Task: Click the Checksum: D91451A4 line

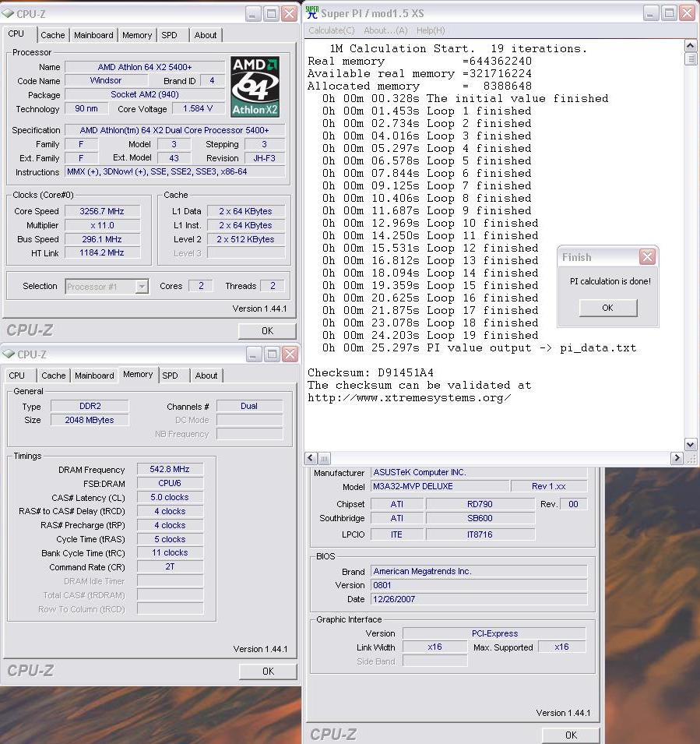Action: pyautogui.click(x=371, y=372)
